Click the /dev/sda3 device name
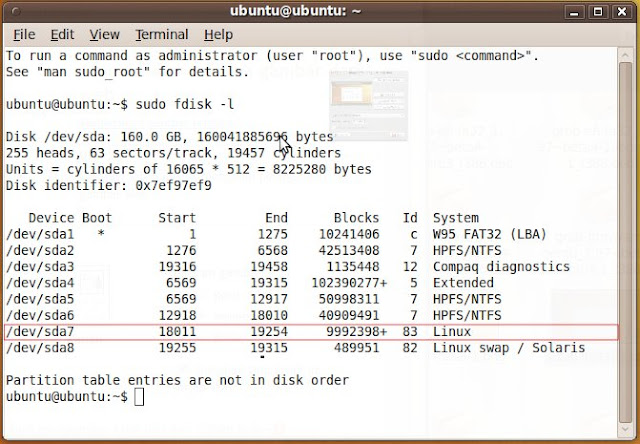640x444 pixels. [40, 267]
